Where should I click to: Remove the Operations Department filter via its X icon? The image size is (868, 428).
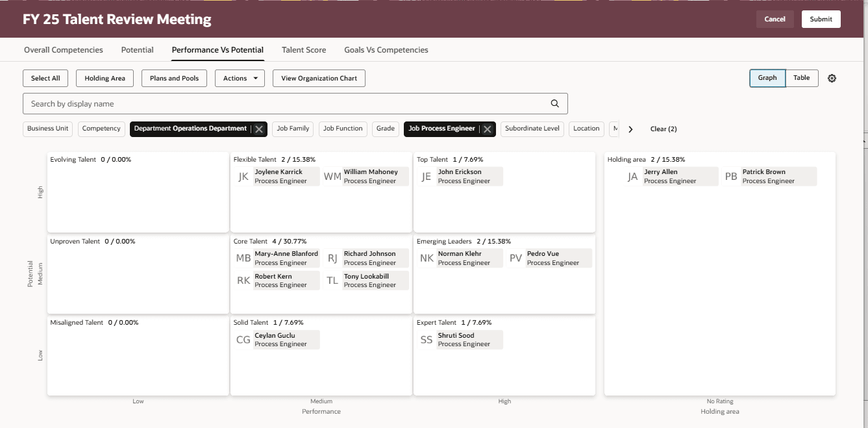click(x=258, y=129)
